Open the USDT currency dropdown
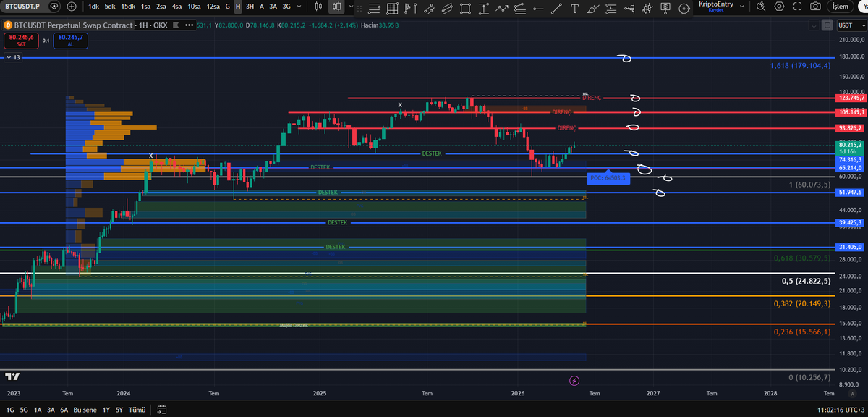This screenshot has height=417, width=868. [x=851, y=25]
